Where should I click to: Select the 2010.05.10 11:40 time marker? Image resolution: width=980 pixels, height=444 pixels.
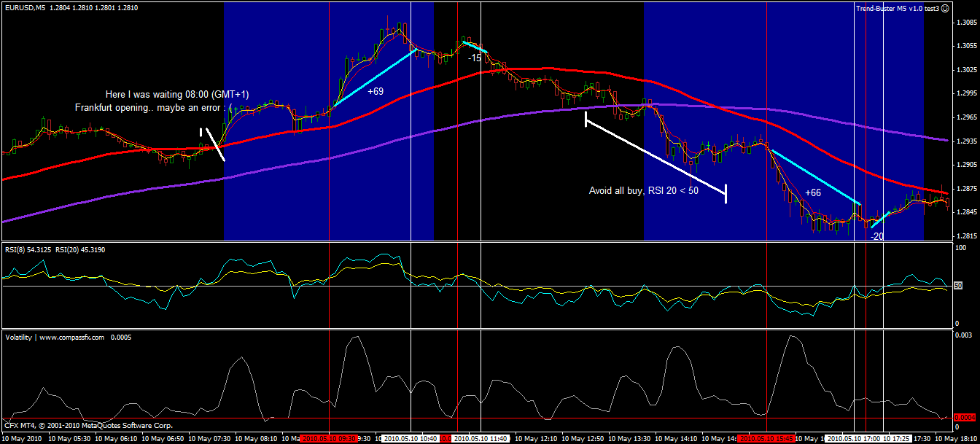click(481, 439)
